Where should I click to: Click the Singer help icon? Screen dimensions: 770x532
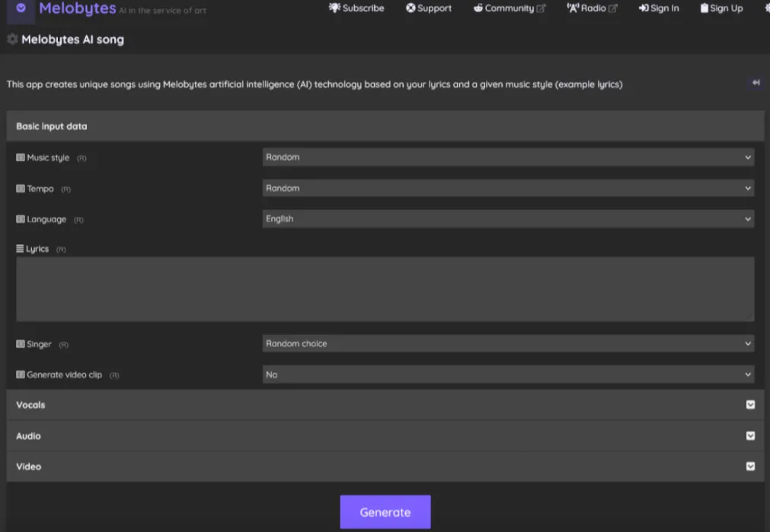coord(20,344)
